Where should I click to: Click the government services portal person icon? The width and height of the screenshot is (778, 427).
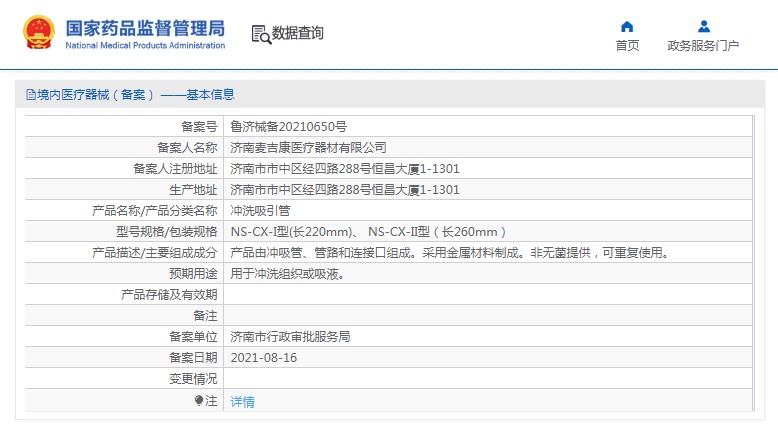(704, 26)
